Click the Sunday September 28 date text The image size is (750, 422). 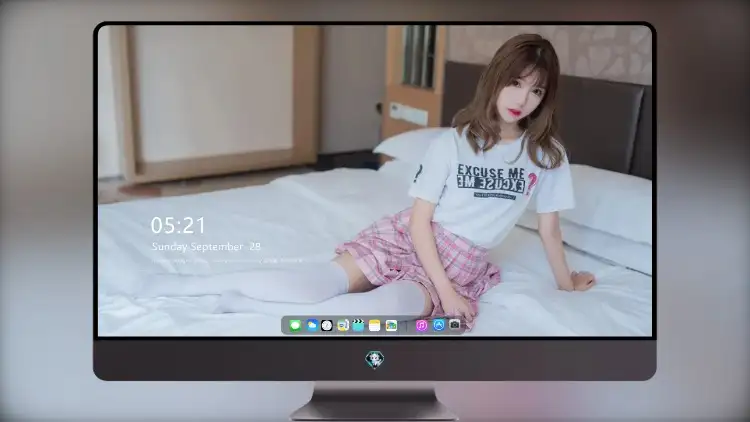click(206, 246)
